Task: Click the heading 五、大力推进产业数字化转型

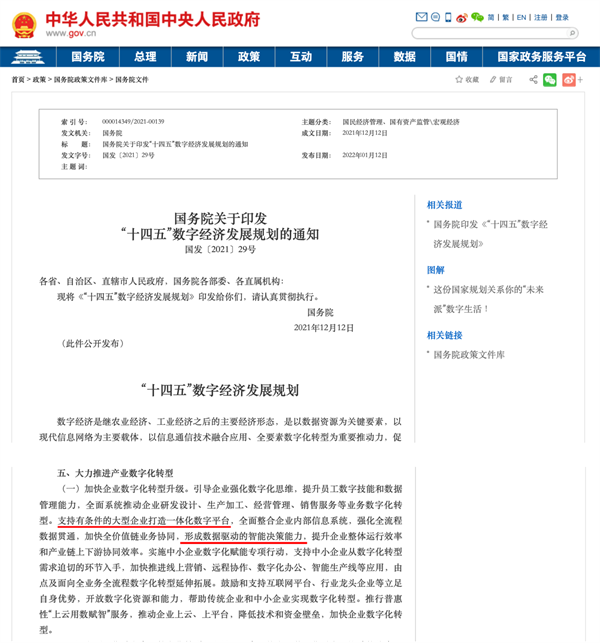Action: click(115, 473)
